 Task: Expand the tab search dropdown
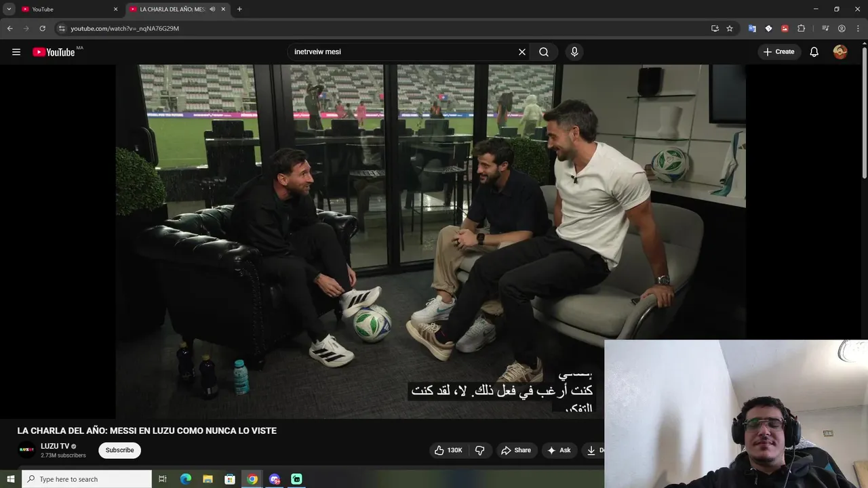coord(9,9)
